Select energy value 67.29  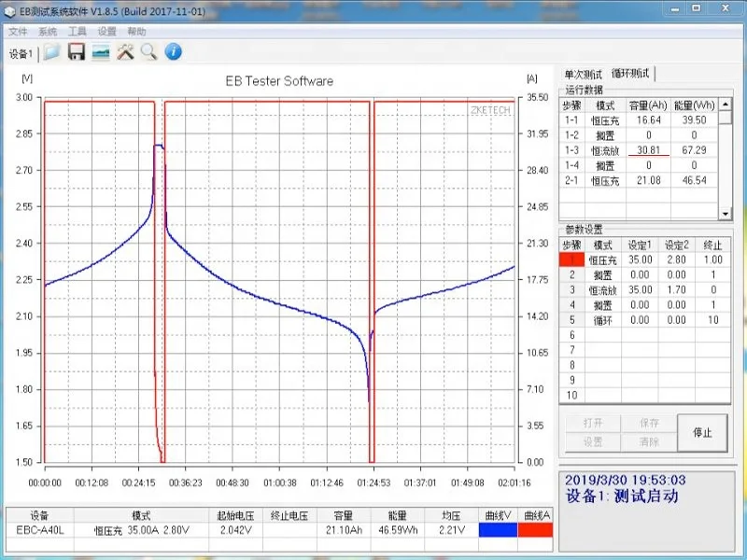pyautogui.click(x=694, y=150)
